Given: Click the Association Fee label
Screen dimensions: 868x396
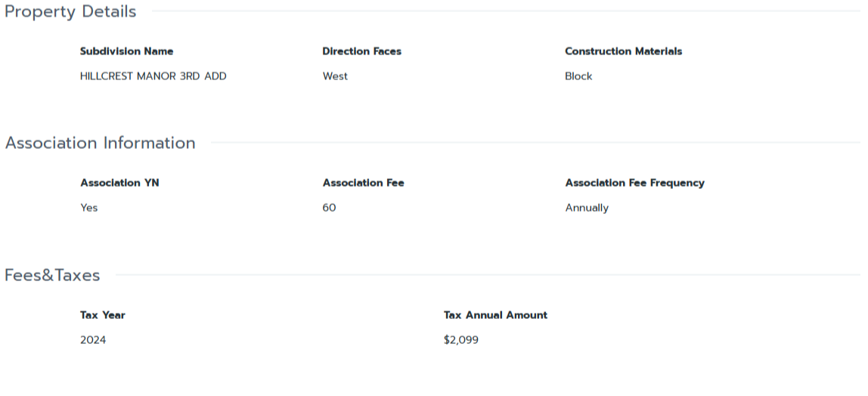Looking at the screenshot, I should coord(363,183).
